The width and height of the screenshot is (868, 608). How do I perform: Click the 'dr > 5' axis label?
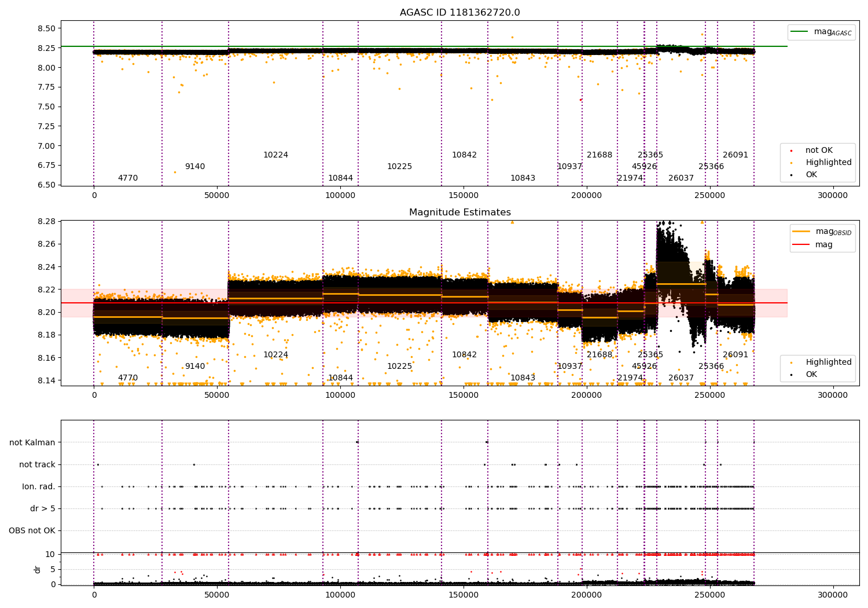pyautogui.click(x=43, y=508)
